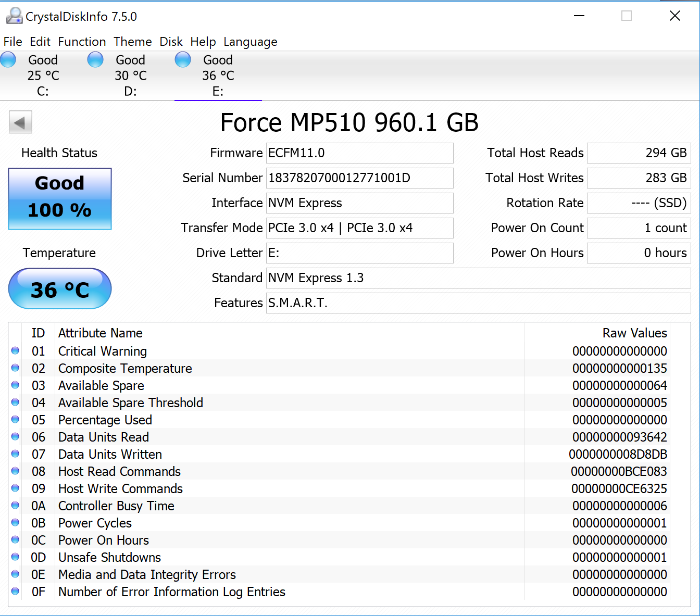This screenshot has height=616, width=700.
Task: Select the C: drive status orb
Action: point(8,60)
